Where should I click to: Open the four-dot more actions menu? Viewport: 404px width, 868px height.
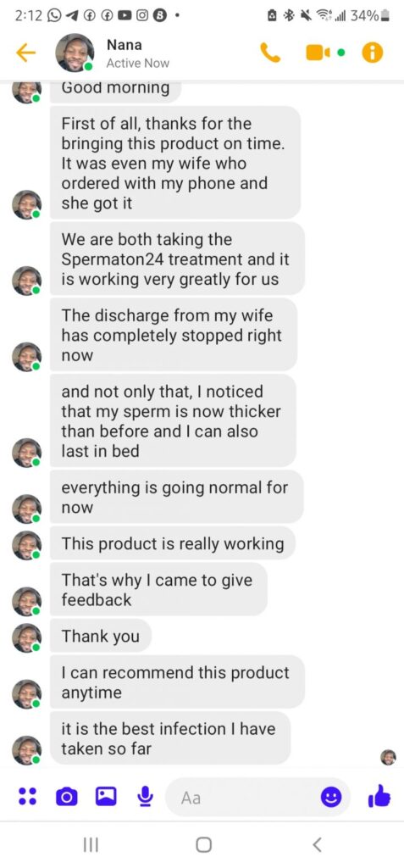tap(28, 797)
